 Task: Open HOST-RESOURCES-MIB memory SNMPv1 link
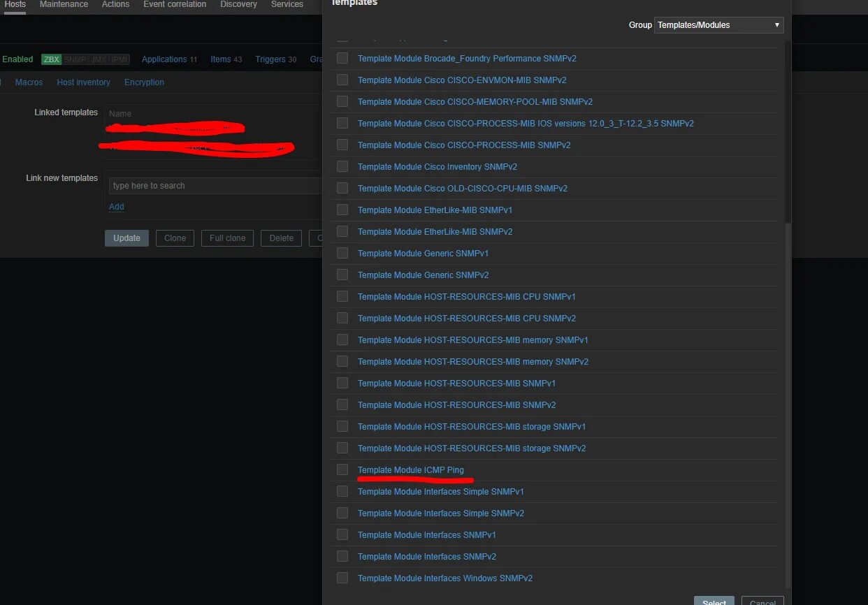pyautogui.click(x=473, y=340)
